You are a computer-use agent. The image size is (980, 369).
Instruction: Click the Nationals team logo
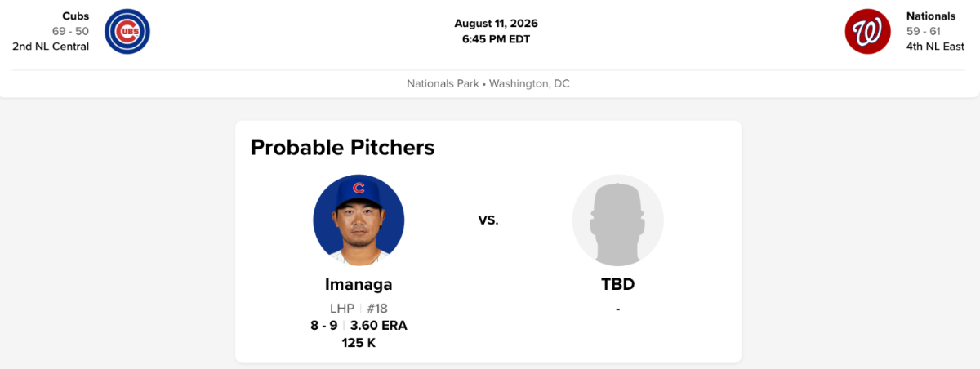click(x=867, y=31)
